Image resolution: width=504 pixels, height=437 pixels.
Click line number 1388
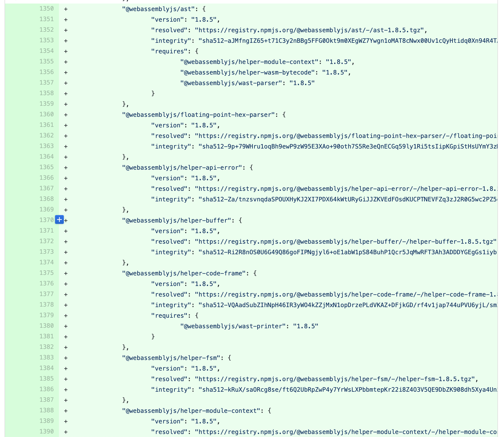47,411
